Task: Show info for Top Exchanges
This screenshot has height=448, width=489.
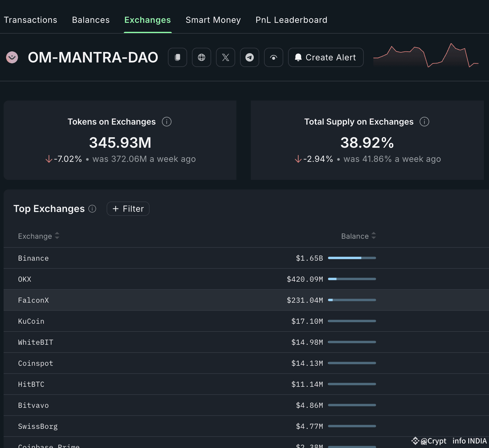Action: click(92, 209)
